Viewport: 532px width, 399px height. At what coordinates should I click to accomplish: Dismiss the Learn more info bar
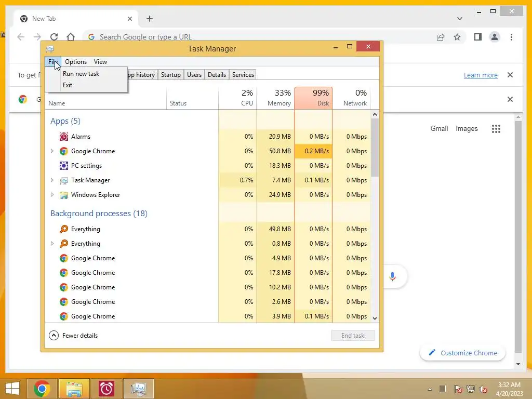pos(510,75)
